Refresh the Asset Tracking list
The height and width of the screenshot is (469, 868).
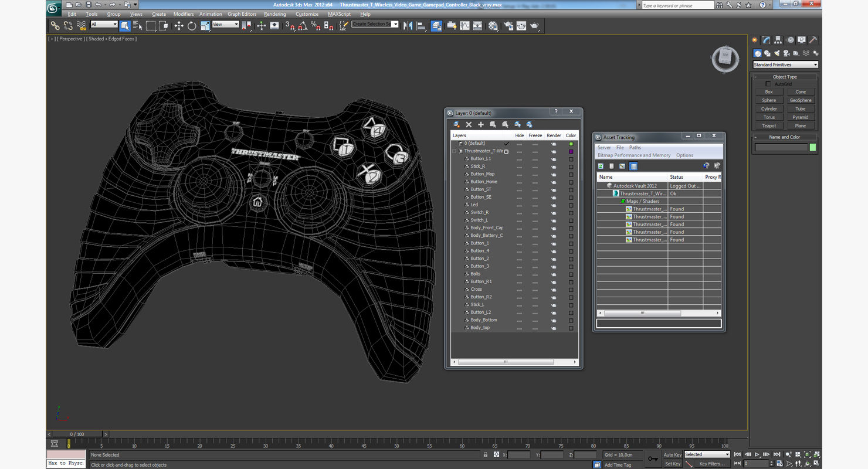click(601, 166)
